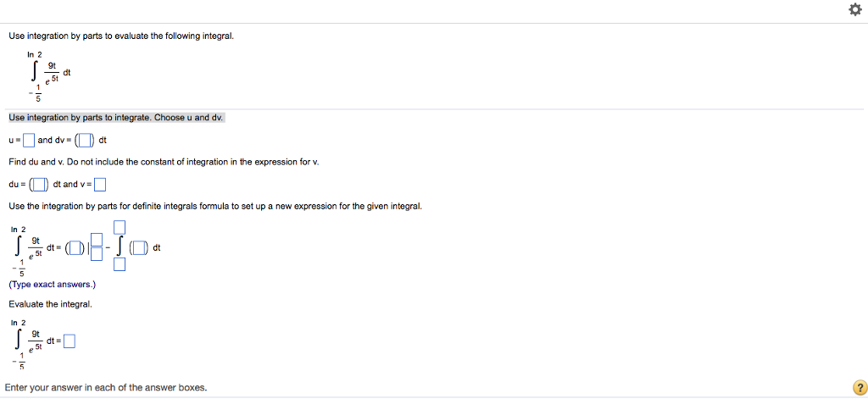868x399 pixels.
Task: Select the integrand box of second integral
Action: coord(138,247)
